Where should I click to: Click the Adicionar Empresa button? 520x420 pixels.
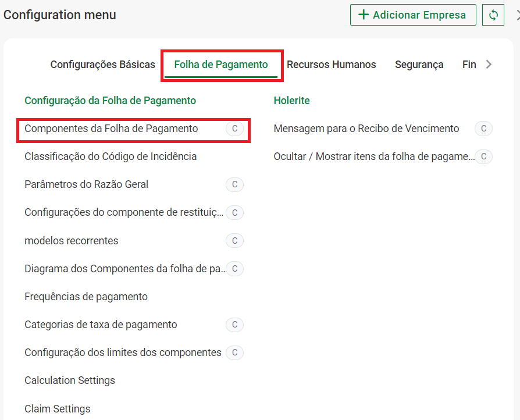point(413,15)
